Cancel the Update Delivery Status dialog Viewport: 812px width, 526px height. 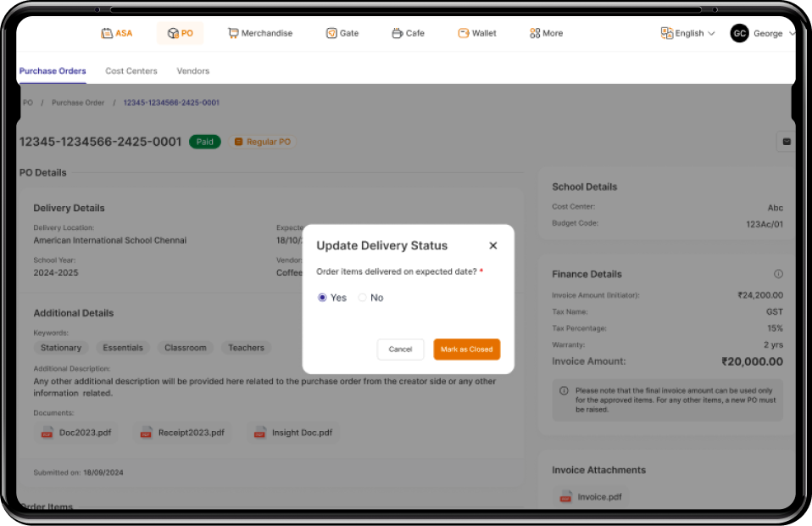[x=400, y=348]
